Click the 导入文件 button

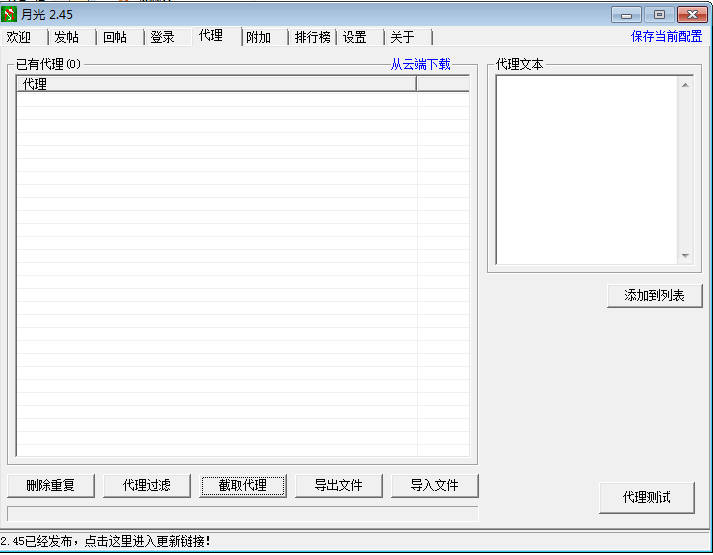point(434,486)
